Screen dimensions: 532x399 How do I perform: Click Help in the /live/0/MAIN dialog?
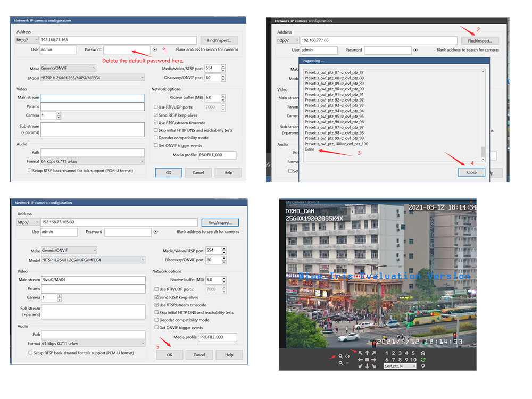pyautogui.click(x=229, y=354)
